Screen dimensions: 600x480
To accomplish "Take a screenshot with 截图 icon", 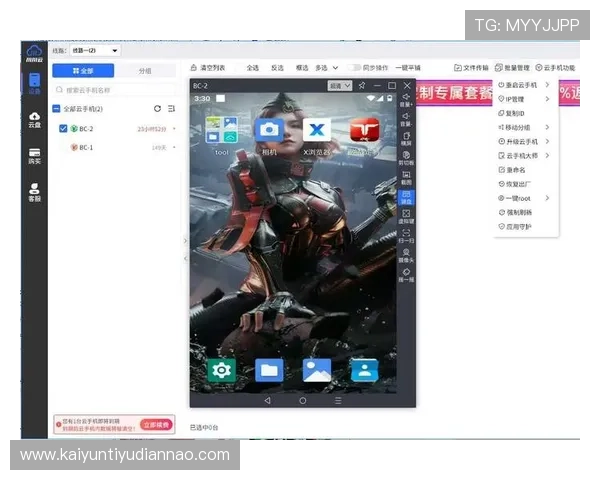I will (x=406, y=178).
